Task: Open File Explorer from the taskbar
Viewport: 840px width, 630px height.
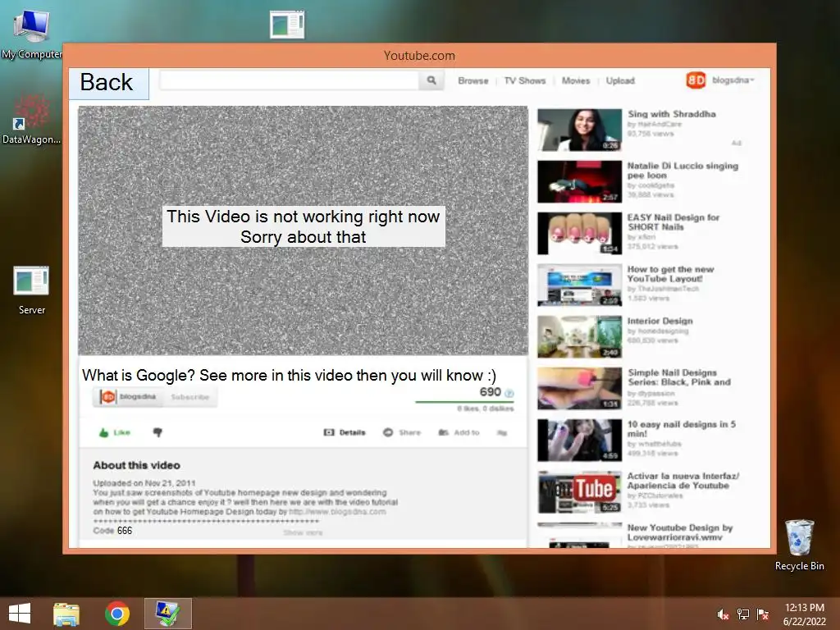Action: pyautogui.click(x=66, y=614)
